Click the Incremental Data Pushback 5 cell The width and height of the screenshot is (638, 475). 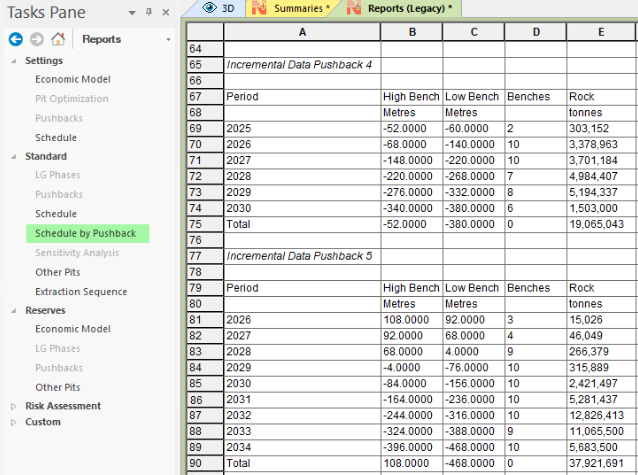[300, 256]
